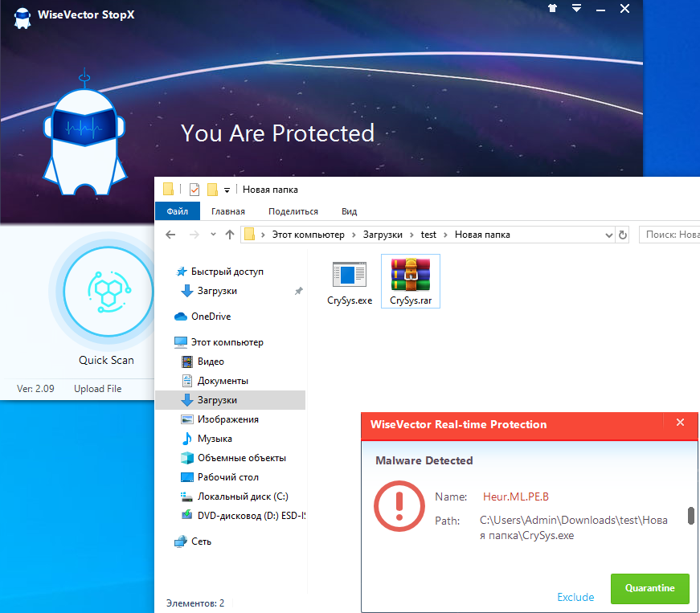Image resolution: width=700 pixels, height=613 pixels.
Task: Switch to the Главная ribbon tab
Action: click(x=228, y=211)
